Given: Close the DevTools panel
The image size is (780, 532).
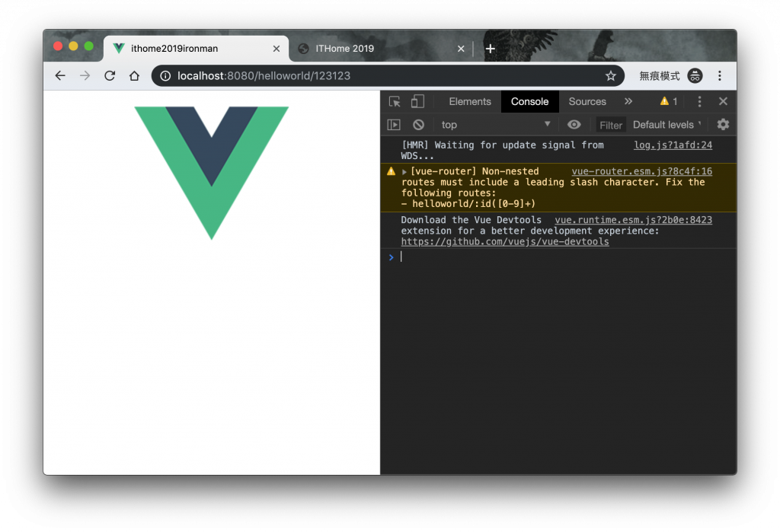Looking at the screenshot, I should pos(724,101).
